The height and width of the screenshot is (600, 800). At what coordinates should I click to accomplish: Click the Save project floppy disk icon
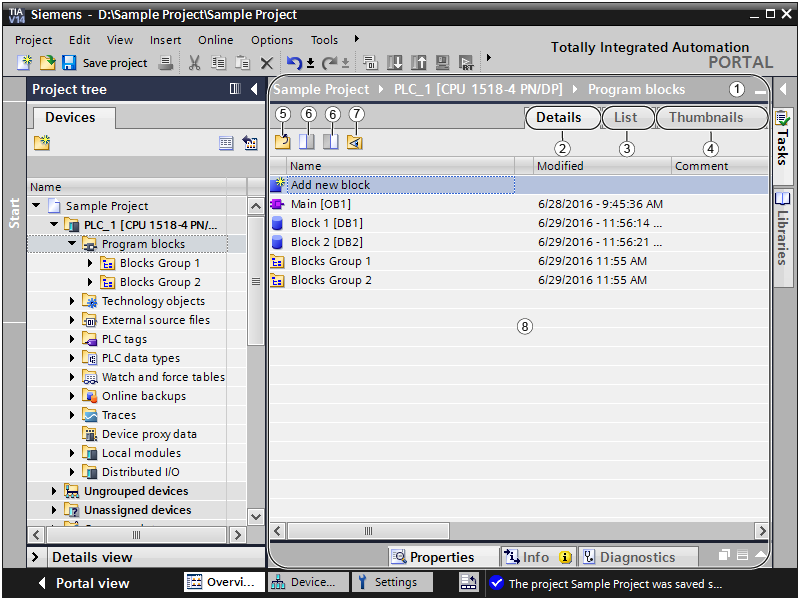coord(69,63)
